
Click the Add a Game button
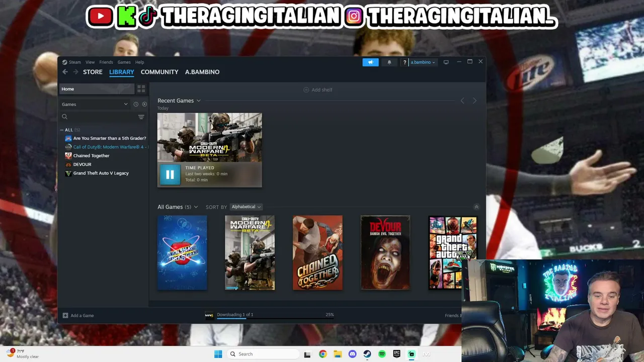coord(78,316)
